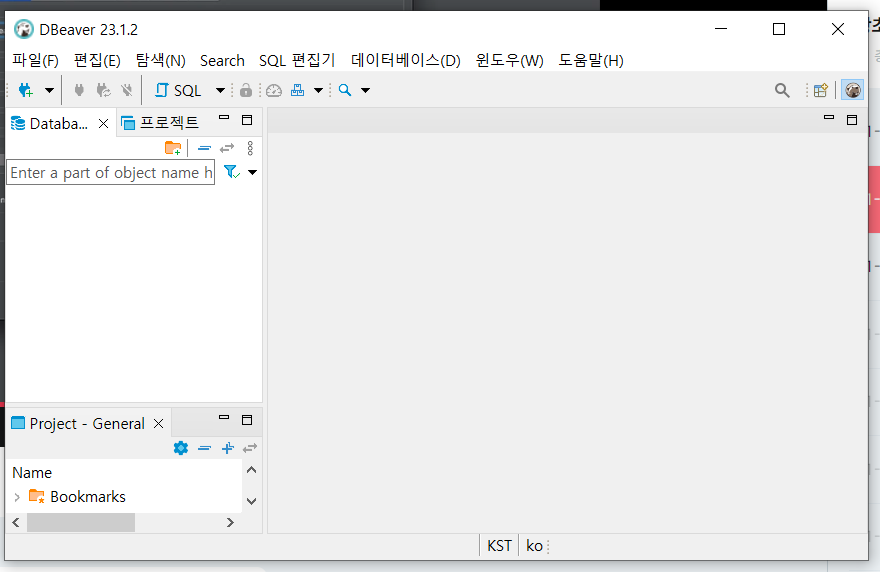Click the KST timezone status entry
880x572 pixels.
coord(499,546)
